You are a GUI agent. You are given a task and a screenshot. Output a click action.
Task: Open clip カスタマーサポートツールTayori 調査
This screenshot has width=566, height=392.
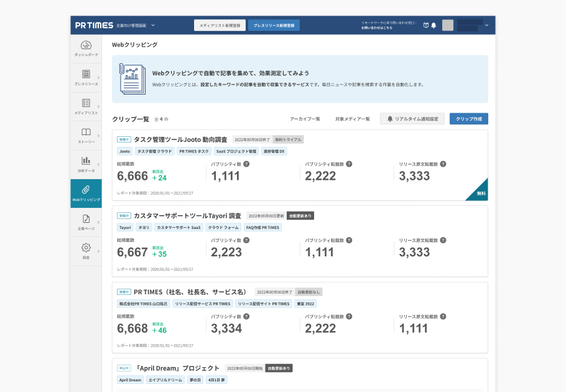coord(187,216)
